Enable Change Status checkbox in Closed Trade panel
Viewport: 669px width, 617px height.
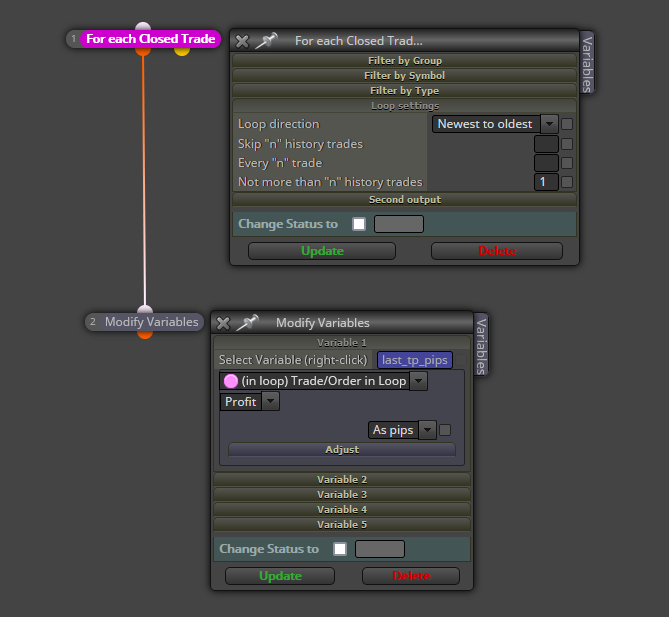(x=359, y=224)
